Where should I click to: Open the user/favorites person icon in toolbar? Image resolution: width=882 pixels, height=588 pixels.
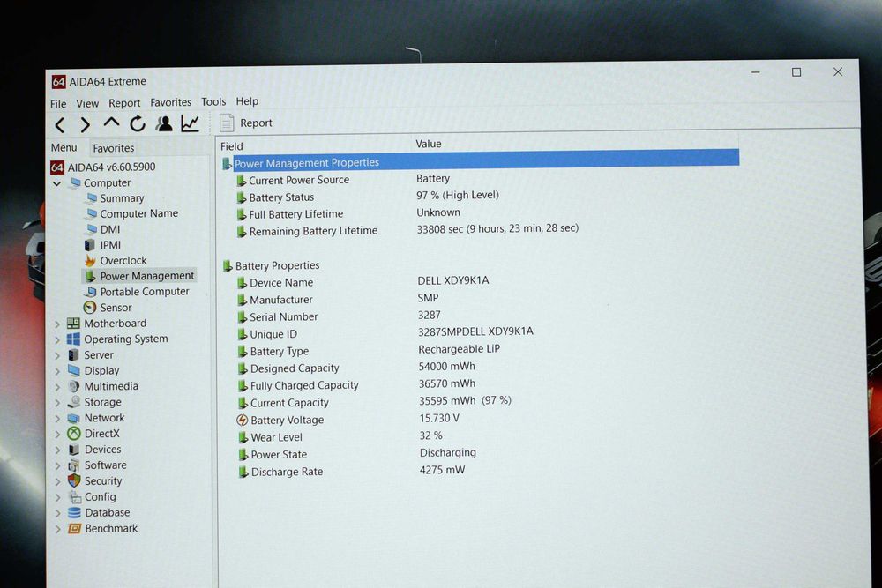pyautogui.click(x=164, y=123)
